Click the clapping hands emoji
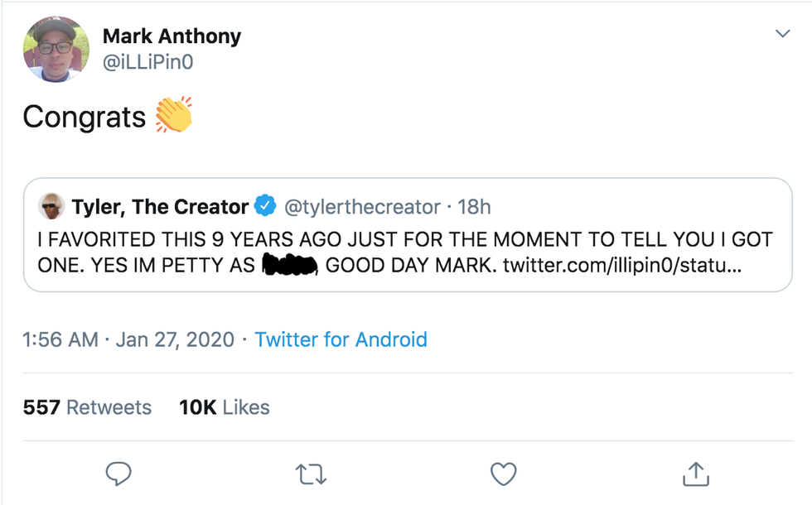This screenshot has width=812, height=505. (174, 115)
